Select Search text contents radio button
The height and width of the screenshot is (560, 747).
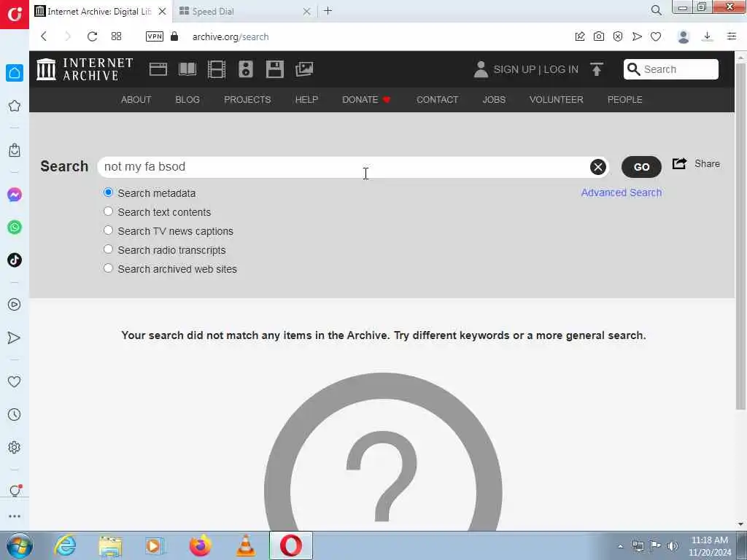[108, 211]
